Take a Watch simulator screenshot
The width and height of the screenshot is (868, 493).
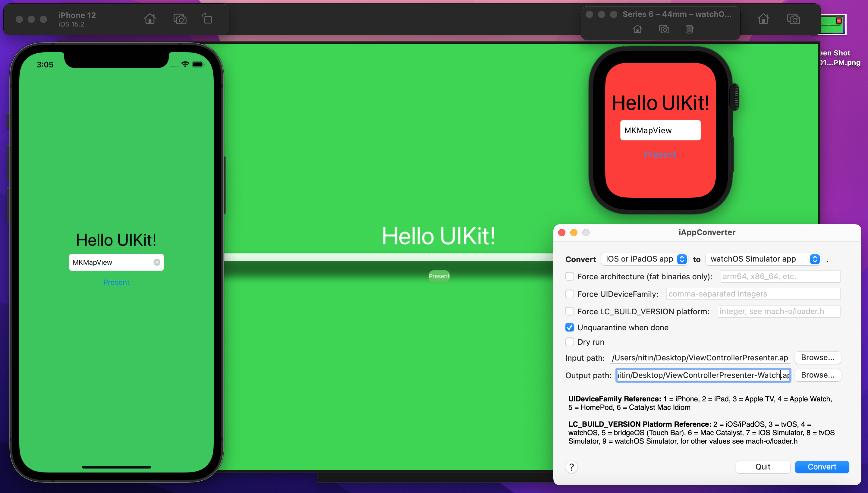coord(664,30)
